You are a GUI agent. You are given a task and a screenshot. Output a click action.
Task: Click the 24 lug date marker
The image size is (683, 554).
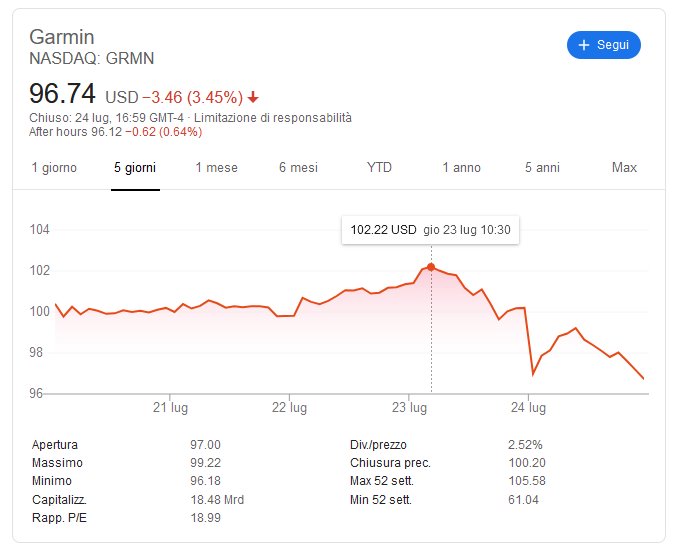(528, 408)
